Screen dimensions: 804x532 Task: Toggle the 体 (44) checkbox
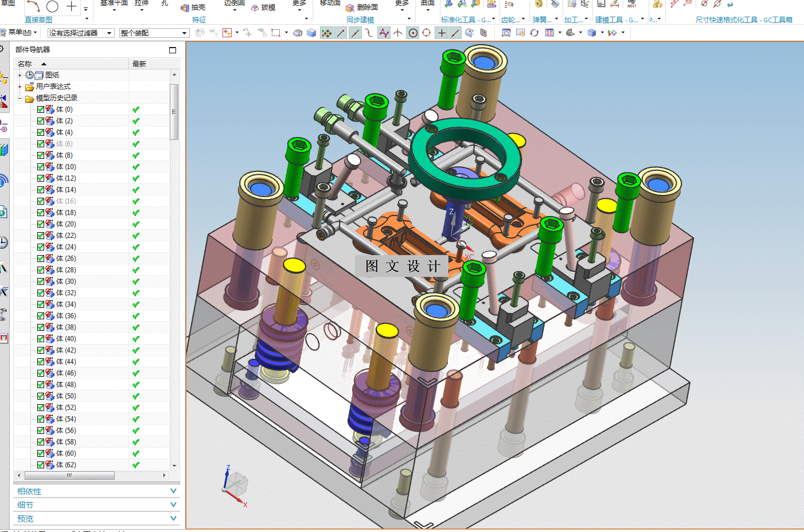pos(41,362)
